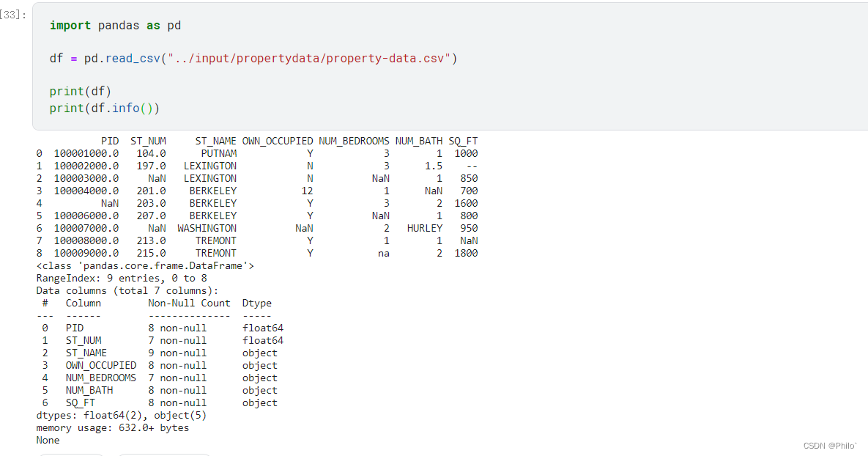Click the [33] cell execution prompt
868x456 pixels.
[13, 15]
